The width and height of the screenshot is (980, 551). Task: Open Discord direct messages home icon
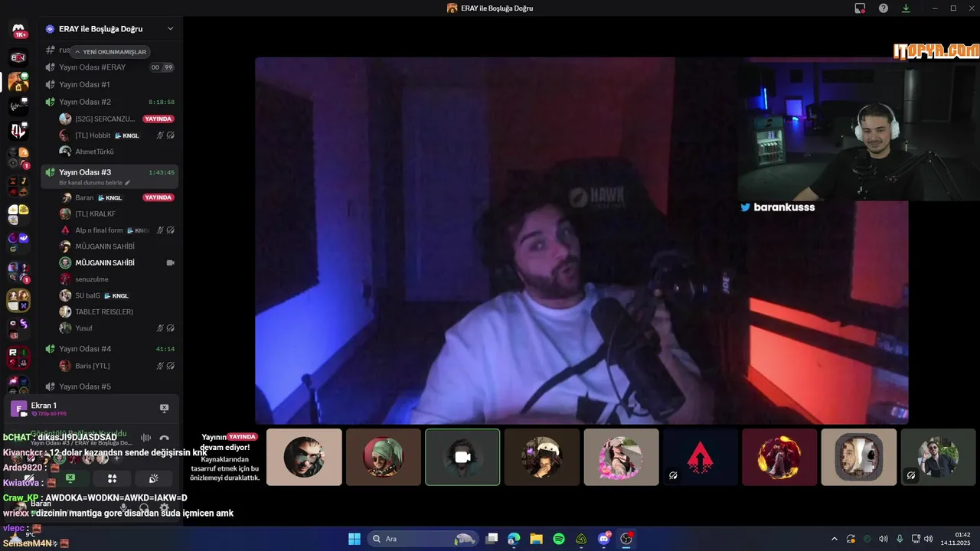(x=19, y=30)
